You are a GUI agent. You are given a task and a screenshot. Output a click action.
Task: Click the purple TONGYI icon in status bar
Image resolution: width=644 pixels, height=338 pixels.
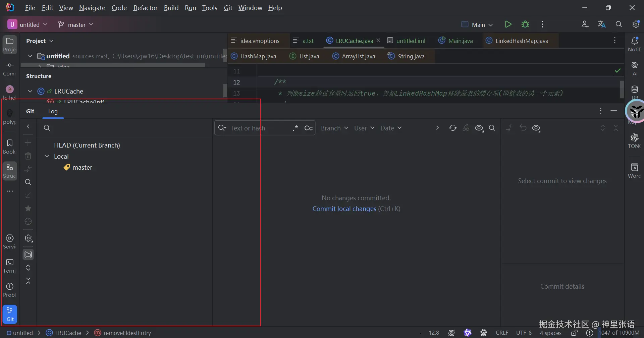(468, 333)
